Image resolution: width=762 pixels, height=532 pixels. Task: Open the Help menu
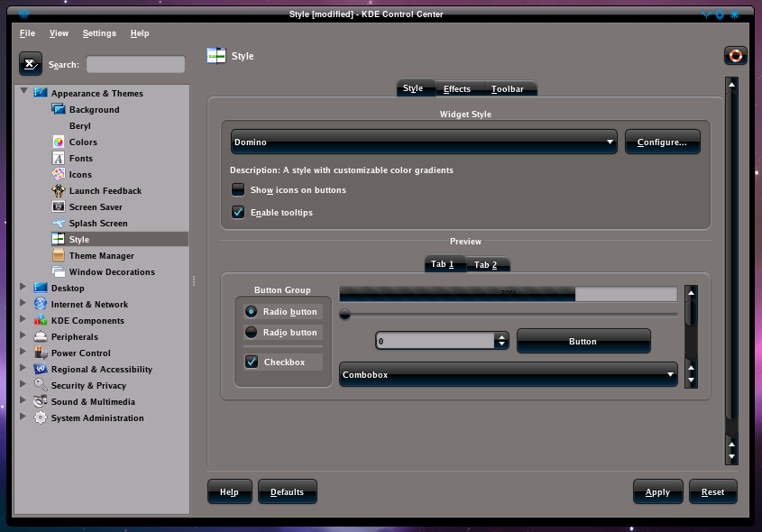tap(140, 33)
